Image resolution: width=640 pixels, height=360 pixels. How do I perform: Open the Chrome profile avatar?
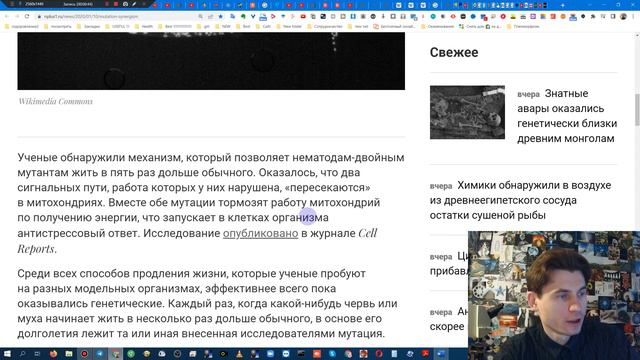point(623,16)
